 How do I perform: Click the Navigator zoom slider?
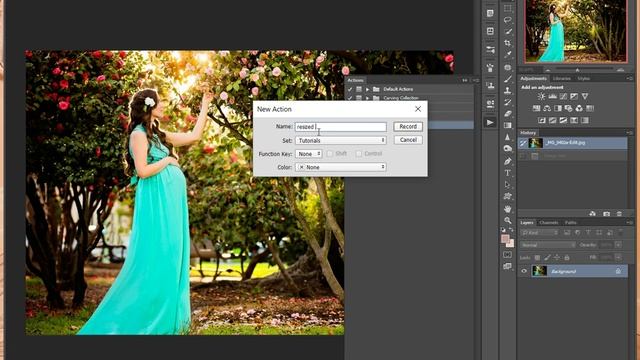tap(577, 70)
